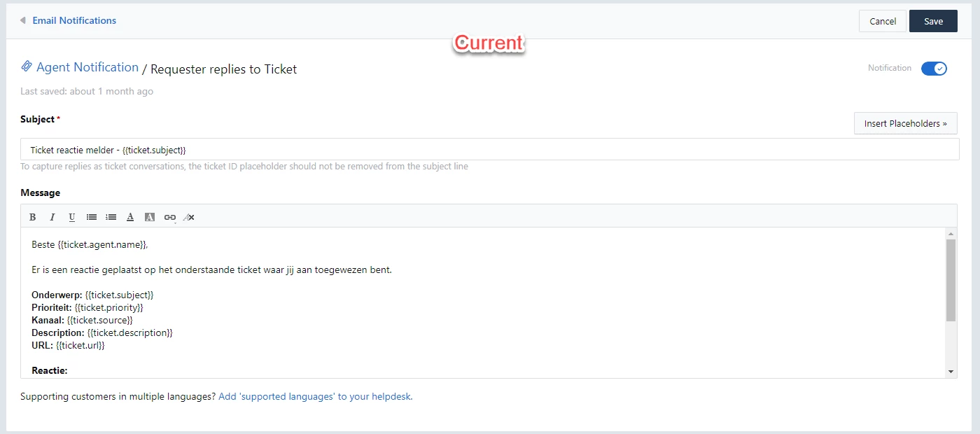This screenshot has width=980, height=434.
Task: Open the text color picker
Action: point(130,217)
